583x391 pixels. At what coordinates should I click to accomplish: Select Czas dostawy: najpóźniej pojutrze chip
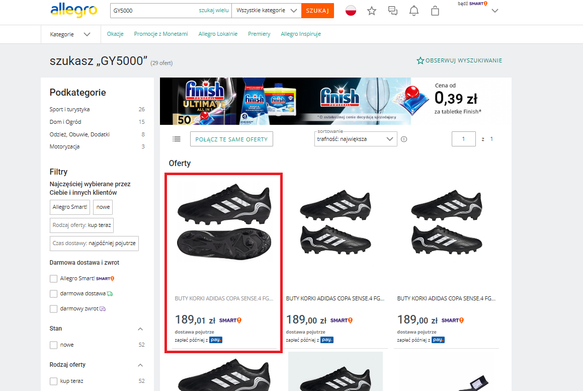pos(94,243)
